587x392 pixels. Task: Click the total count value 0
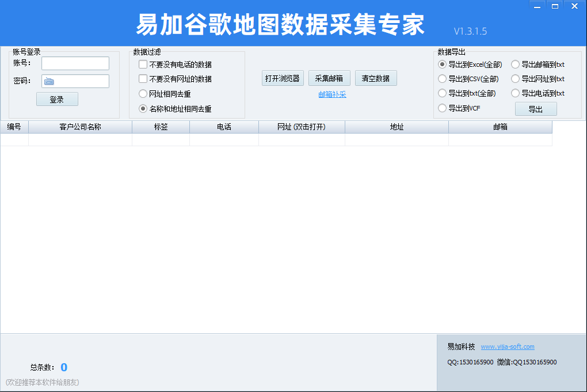click(64, 367)
